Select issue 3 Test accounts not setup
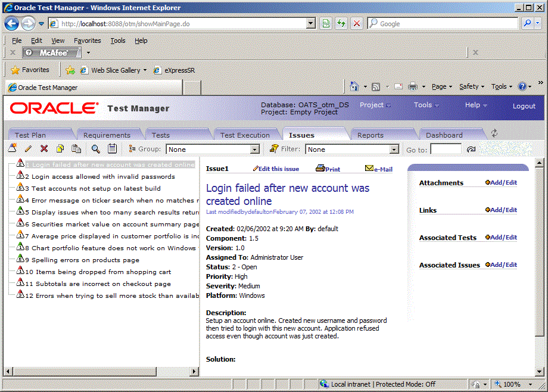The image size is (548, 392). 92,188
